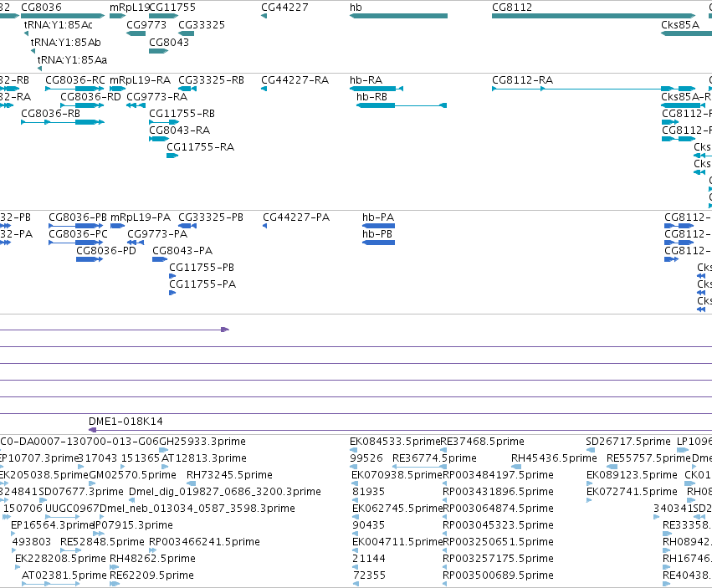Select the IP07915.3prime EST
712x588 pixels.
point(99,534)
